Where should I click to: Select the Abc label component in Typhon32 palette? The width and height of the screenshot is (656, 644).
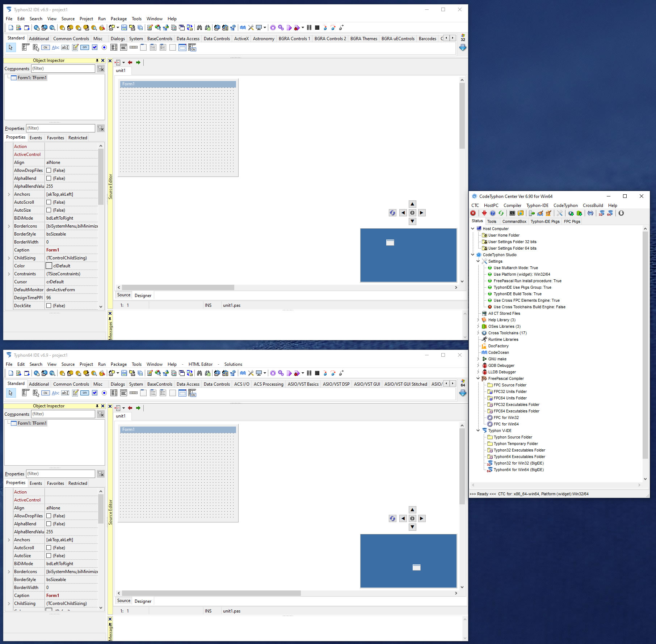(x=55, y=47)
